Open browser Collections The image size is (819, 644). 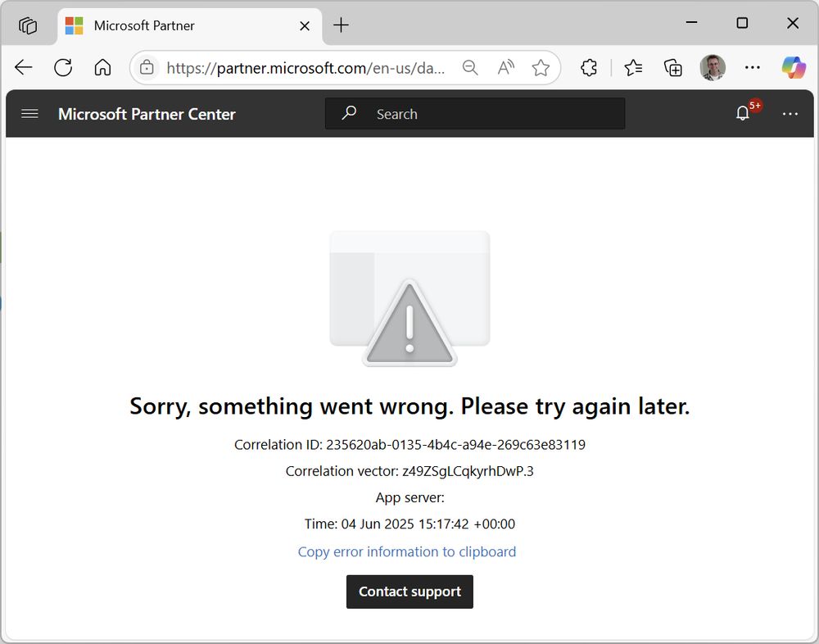click(x=672, y=67)
